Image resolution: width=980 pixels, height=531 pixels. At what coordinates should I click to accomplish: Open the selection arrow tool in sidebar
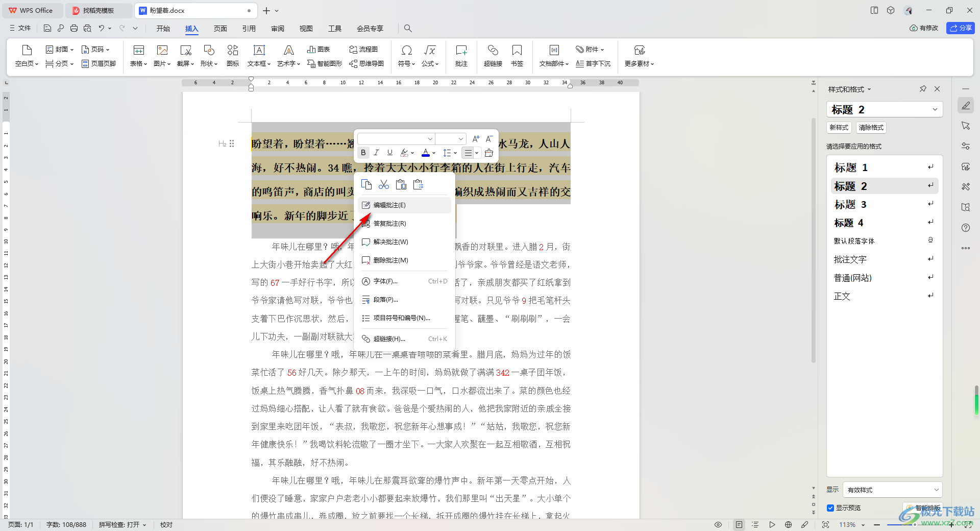point(966,126)
